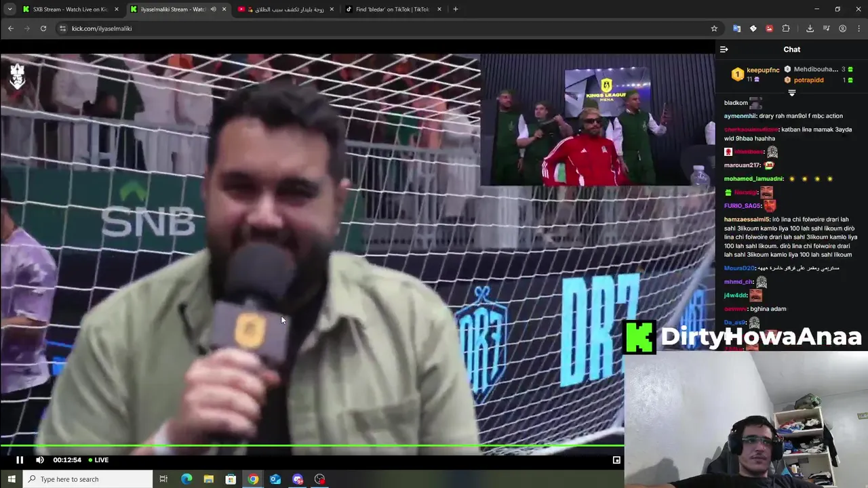Click username FURIO_SA05 in chat
868x488 pixels.
pos(743,205)
